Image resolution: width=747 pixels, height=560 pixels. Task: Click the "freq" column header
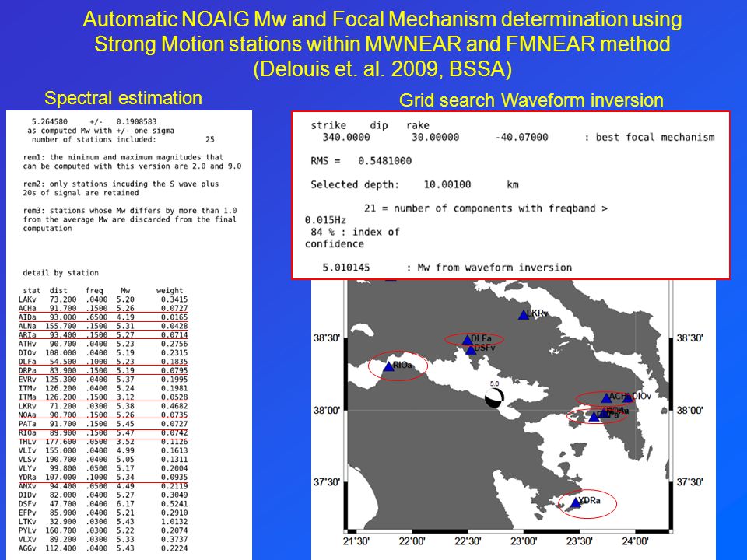pos(94,290)
